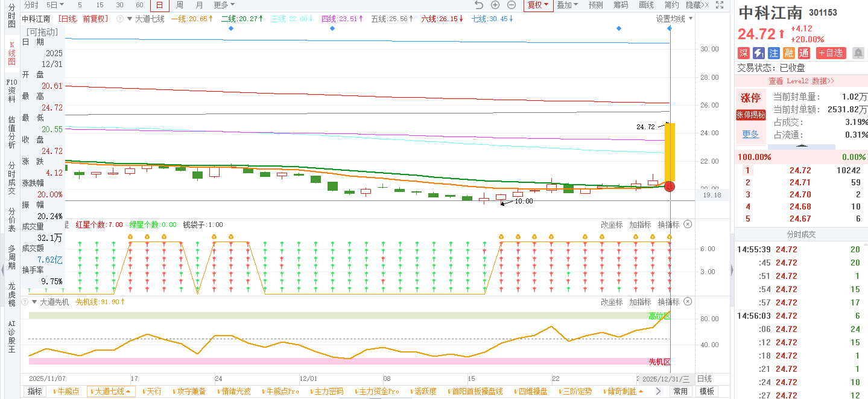Open the F10资料 sidebar tab
The image size is (868, 399).
11,91
